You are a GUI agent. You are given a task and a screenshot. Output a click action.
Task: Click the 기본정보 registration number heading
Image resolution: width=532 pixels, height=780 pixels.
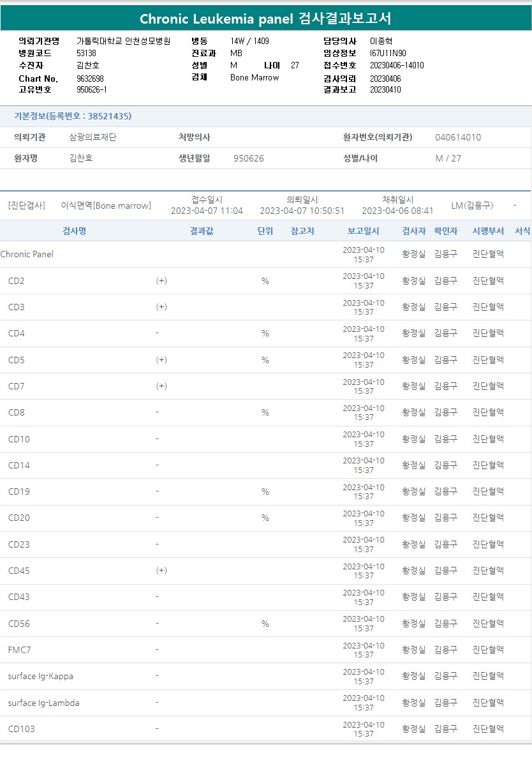(x=73, y=116)
